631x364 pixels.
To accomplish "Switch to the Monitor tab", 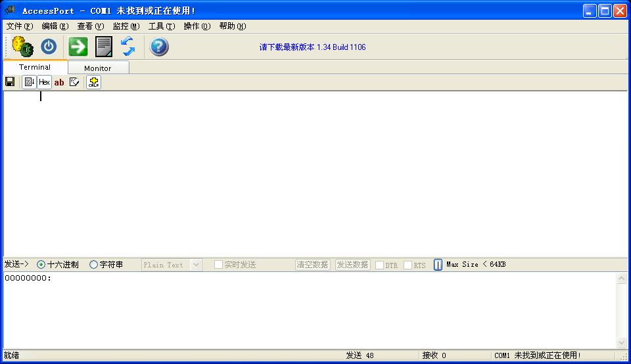I will (97, 68).
